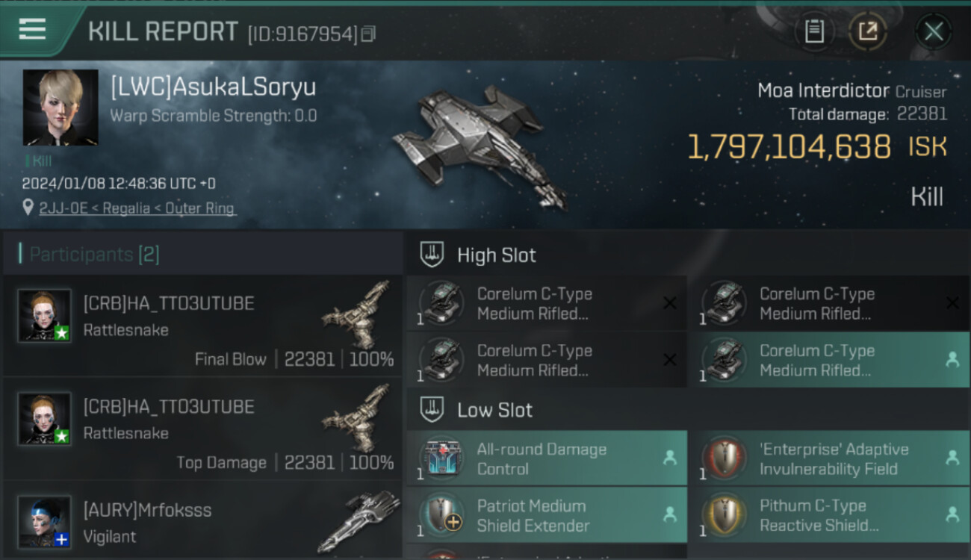
Task: Select the All-round Damage Control module
Action: point(547,458)
